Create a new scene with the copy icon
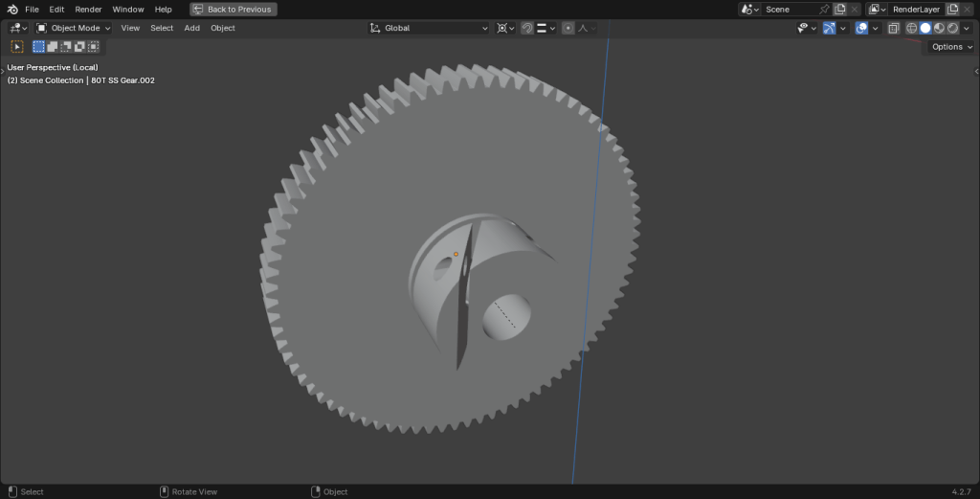The image size is (980, 499). click(839, 9)
